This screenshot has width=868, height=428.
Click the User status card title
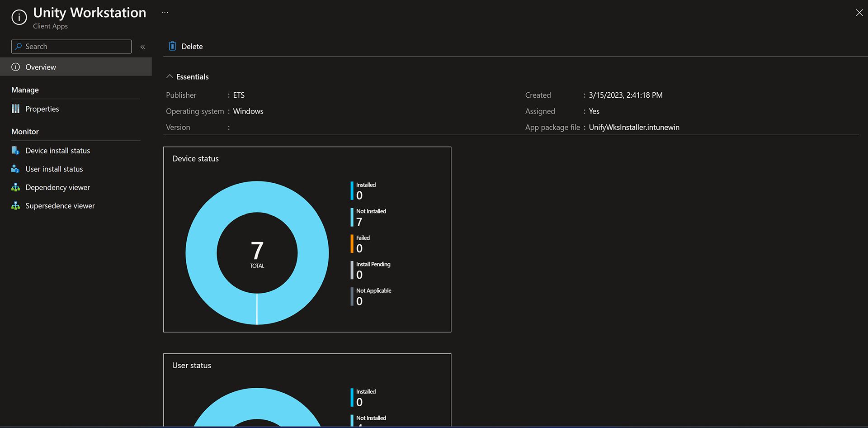pyautogui.click(x=192, y=366)
